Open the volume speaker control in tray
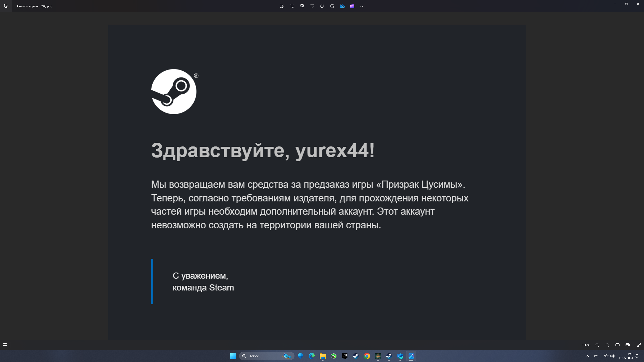The image size is (644, 362). [x=612, y=356]
